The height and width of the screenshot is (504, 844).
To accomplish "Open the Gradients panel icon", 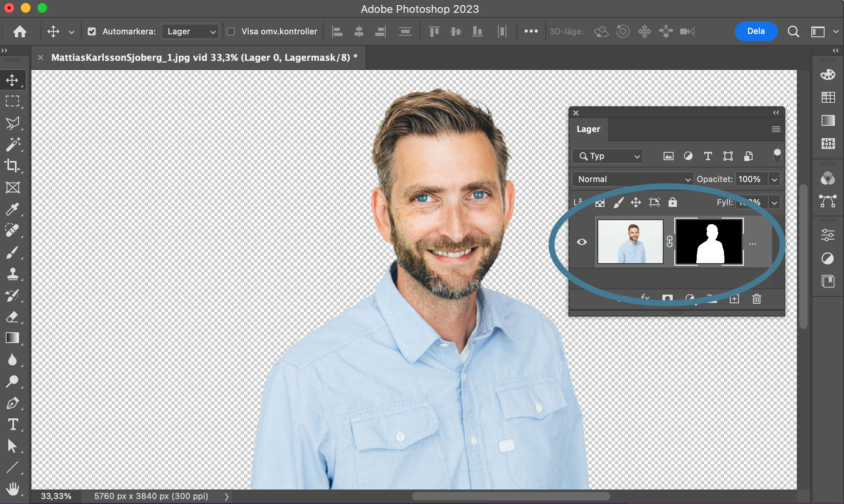I will pyautogui.click(x=828, y=120).
